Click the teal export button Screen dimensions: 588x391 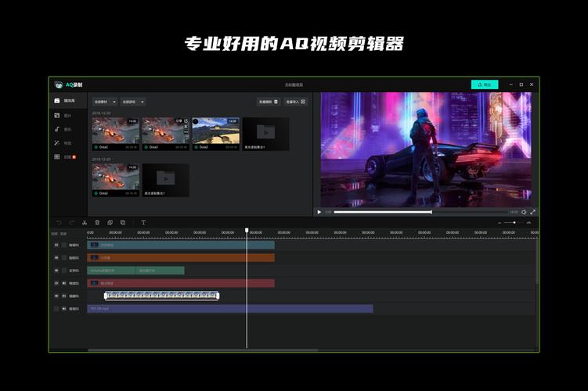pyautogui.click(x=485, y=84)
